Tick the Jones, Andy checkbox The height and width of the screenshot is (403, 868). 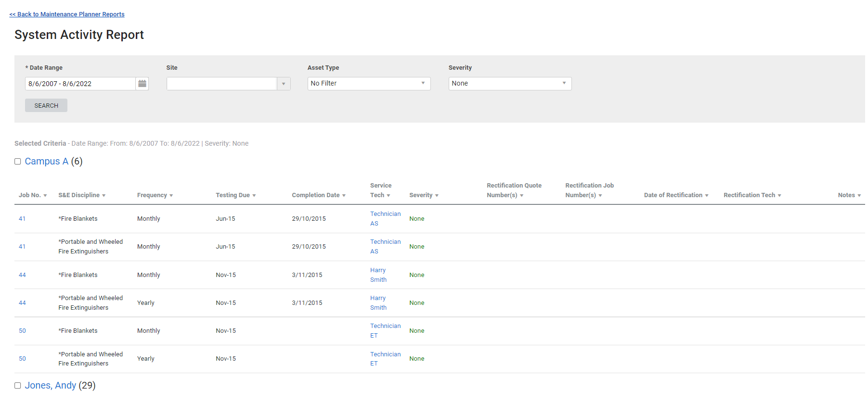pos(18,386)
